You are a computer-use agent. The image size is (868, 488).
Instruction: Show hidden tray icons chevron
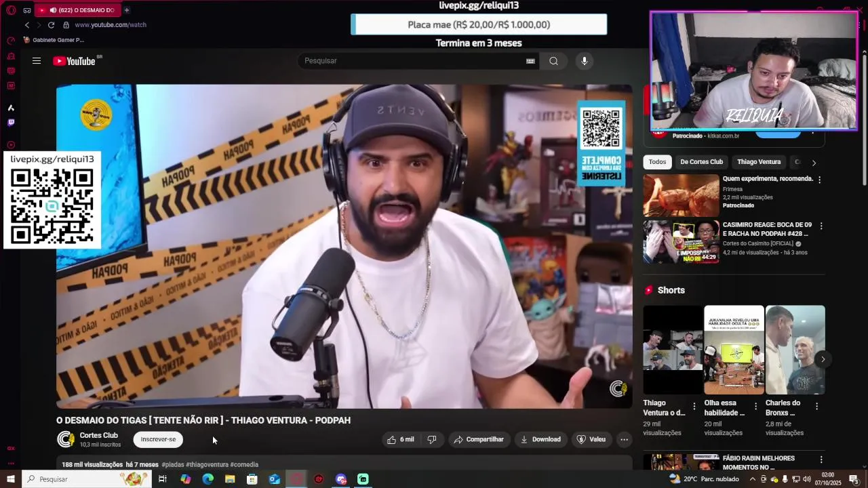pos(752,479)
